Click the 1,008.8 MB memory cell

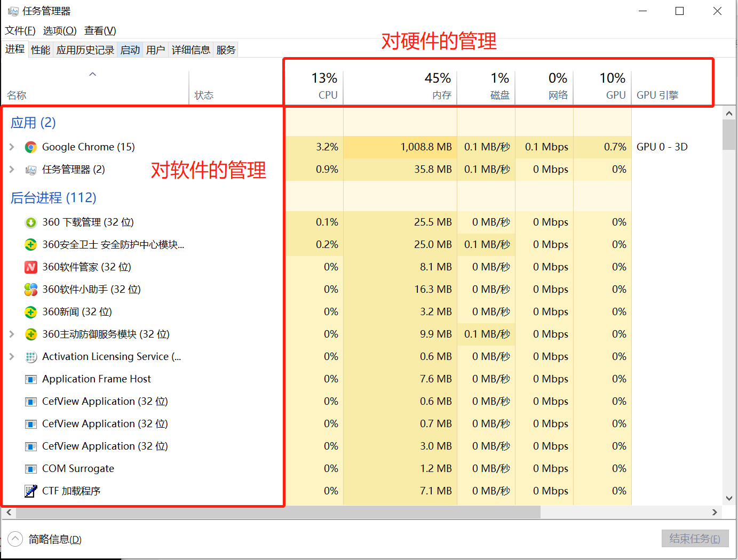pos(400,147)
